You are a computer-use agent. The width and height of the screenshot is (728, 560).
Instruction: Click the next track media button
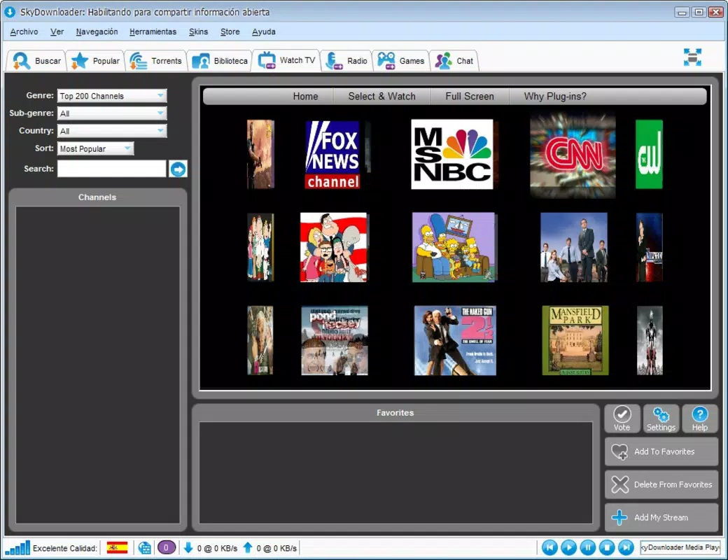click(626, 548)
